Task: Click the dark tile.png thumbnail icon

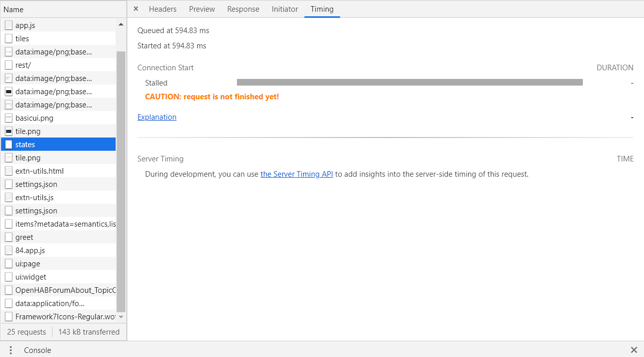Action: coord(9,131)
